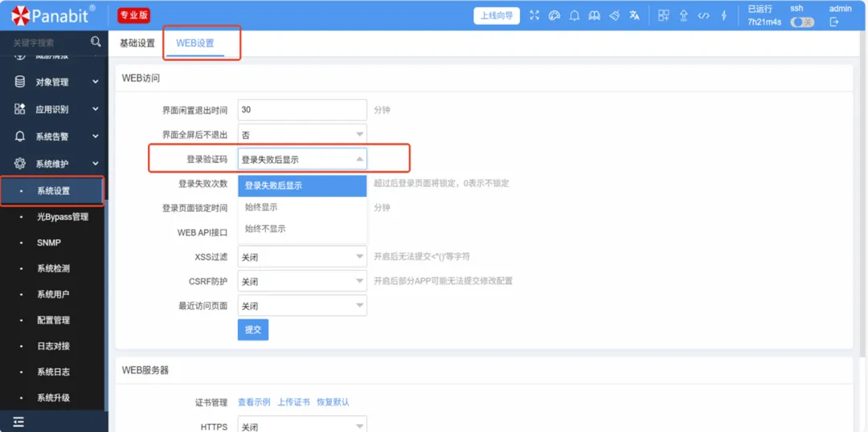Click the language translate icon
Viewport: 868px width, 432px height.
(635, 15)
